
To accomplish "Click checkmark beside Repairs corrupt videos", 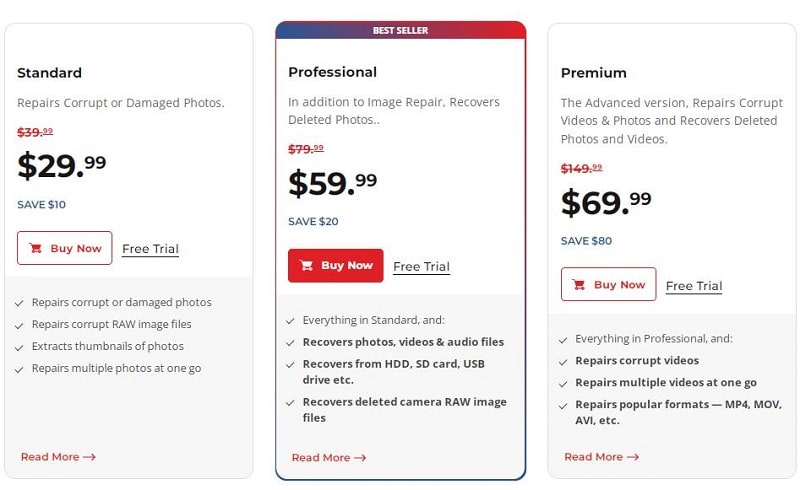I will click(563, 362).
